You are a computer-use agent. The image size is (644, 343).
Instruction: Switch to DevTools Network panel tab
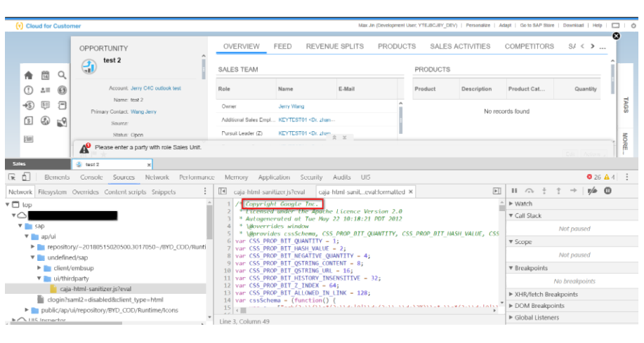click(157, 177)
